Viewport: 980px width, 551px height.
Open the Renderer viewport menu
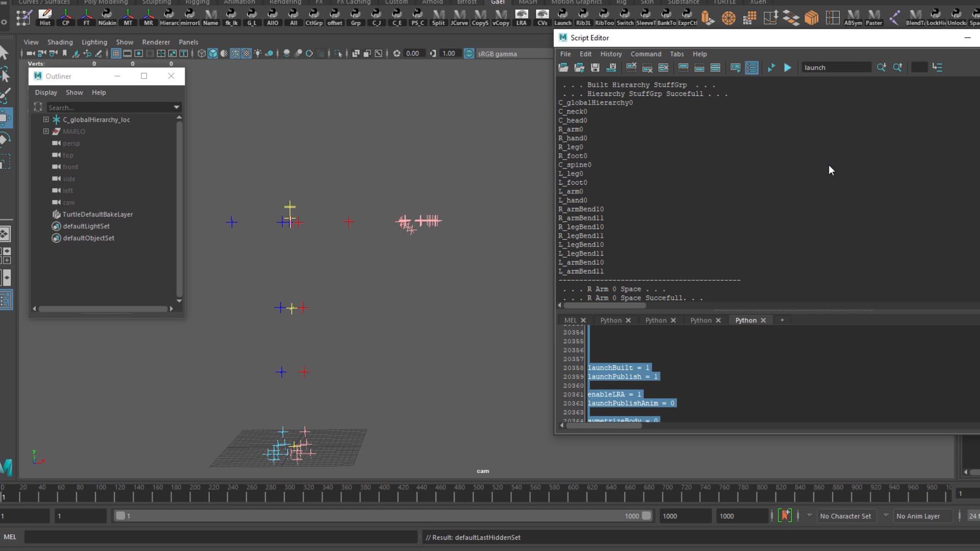[x=156, y=42]
